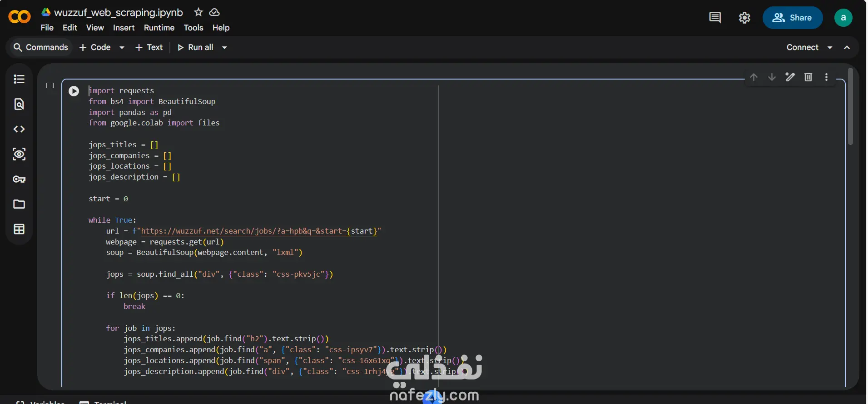Click the 'jops_description = []' line
The width and height of the screenshot is (868, 404).
(134, 177)
